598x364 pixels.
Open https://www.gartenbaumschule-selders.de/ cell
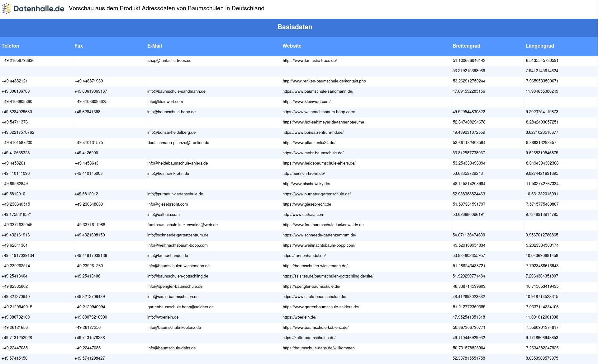click(321, 307)
